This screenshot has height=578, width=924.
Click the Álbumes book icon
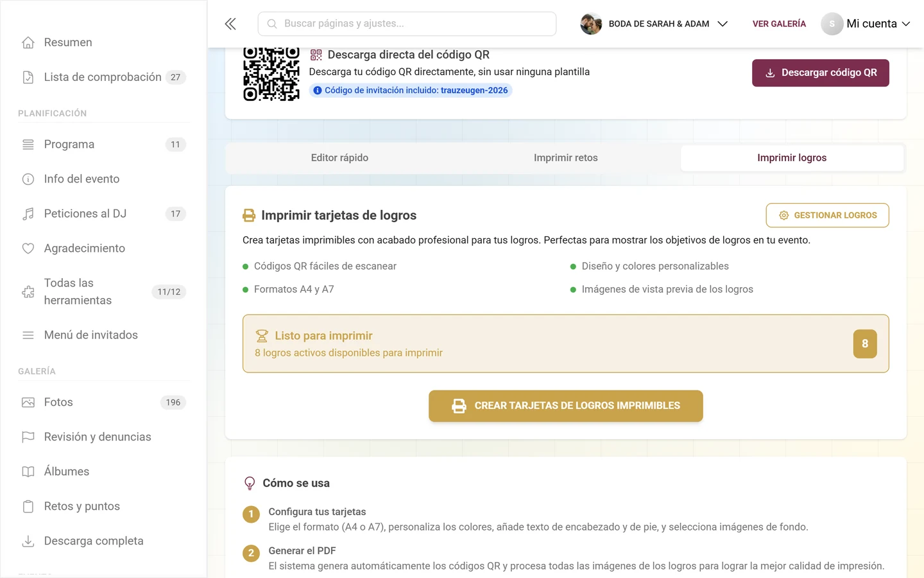pyautogui.click(x=28, y=472)
